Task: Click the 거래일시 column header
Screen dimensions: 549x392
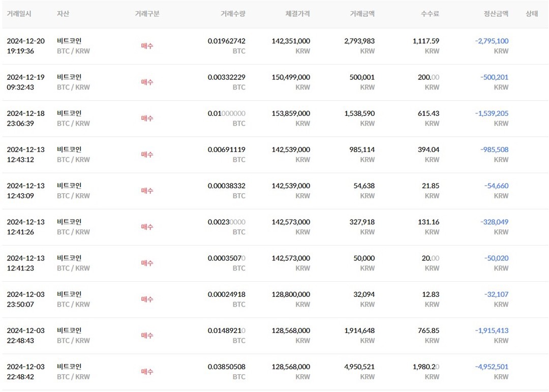Action: (19, 14)
